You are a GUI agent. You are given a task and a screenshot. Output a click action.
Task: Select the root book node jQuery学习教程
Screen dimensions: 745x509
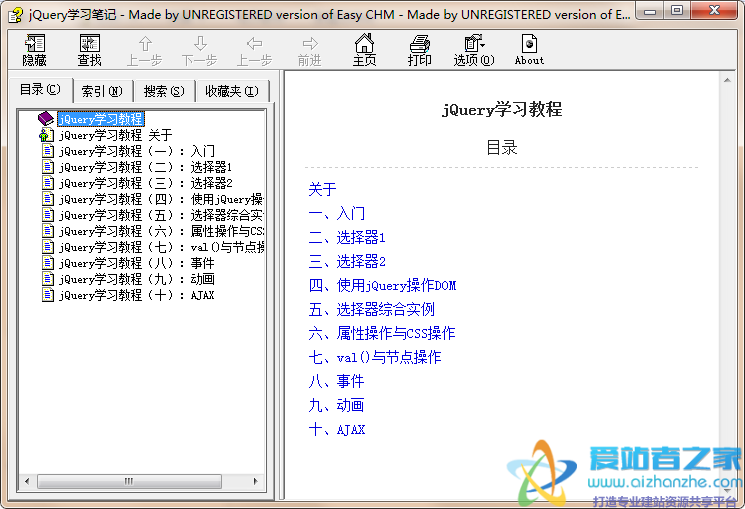coord(101,119)
